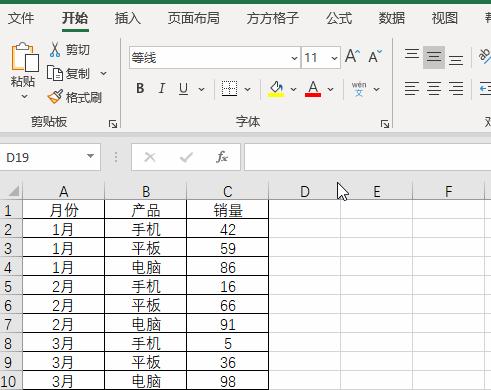Click the Cut (剪切) scissors icon
The image size is (491, 390).
[x=55, y=49]
